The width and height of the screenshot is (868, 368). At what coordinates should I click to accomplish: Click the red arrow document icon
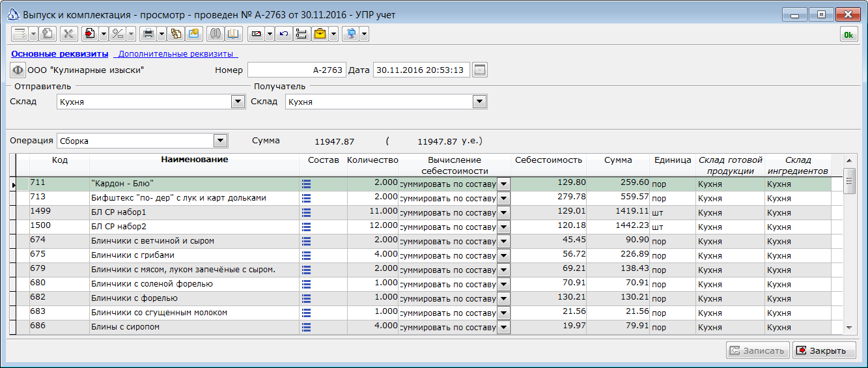[91, 34]
